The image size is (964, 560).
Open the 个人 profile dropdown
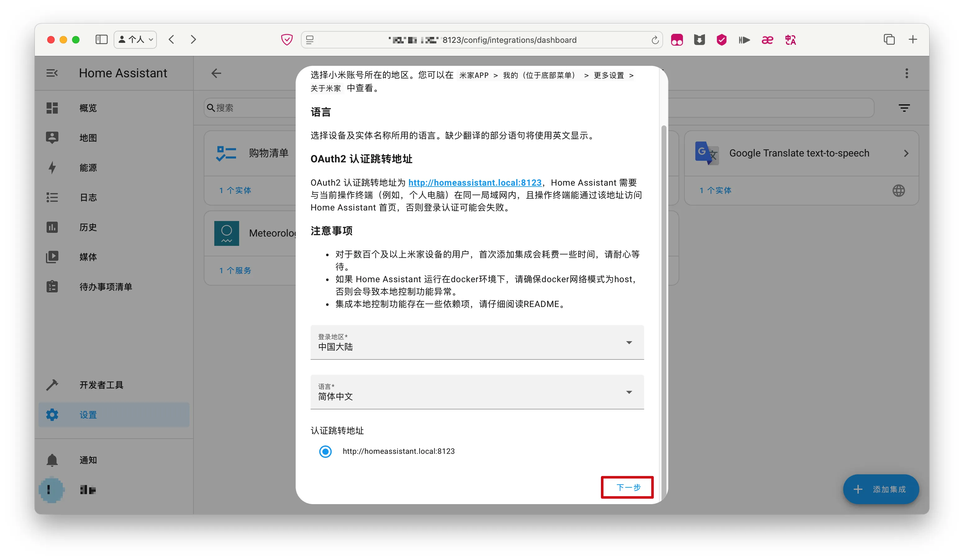coord(135,40)
